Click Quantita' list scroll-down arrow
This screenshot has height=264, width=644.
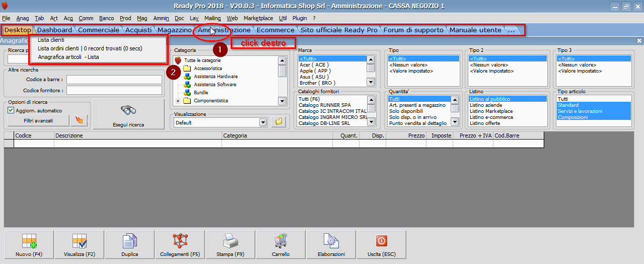455,121
